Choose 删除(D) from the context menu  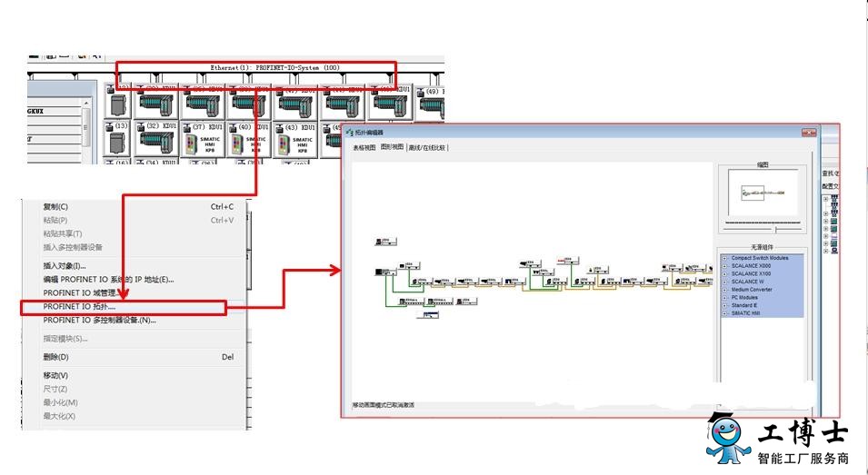56,357
